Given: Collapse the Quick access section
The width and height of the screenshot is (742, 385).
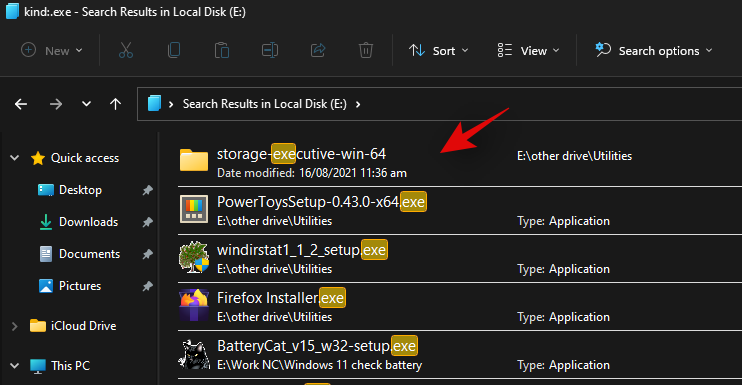Looking at the screenshot, I should 15,158.
